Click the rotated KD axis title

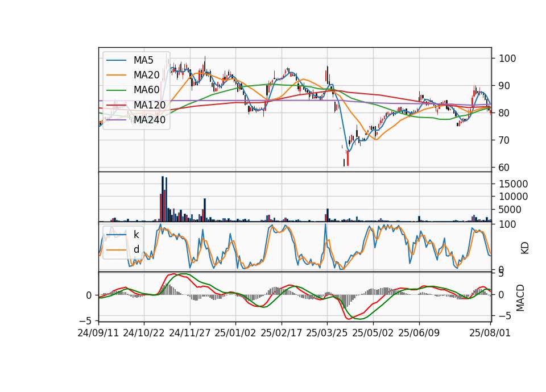pos(525,248)
